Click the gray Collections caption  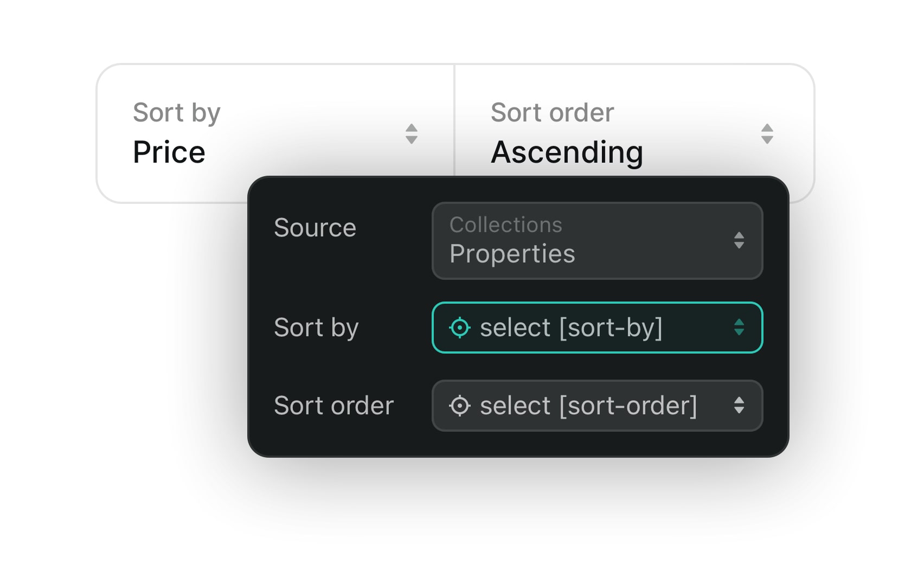click(x=506, y=225)
